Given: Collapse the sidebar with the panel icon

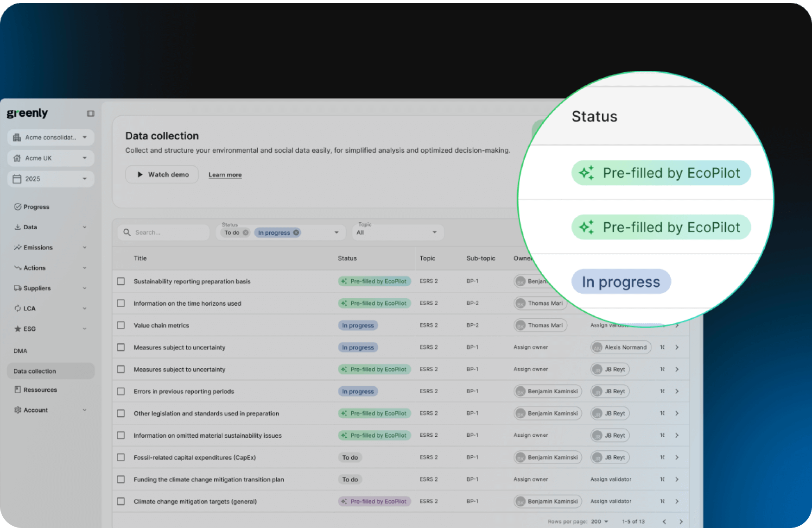Looking at the screenshot, I should (x=90, y=113).
